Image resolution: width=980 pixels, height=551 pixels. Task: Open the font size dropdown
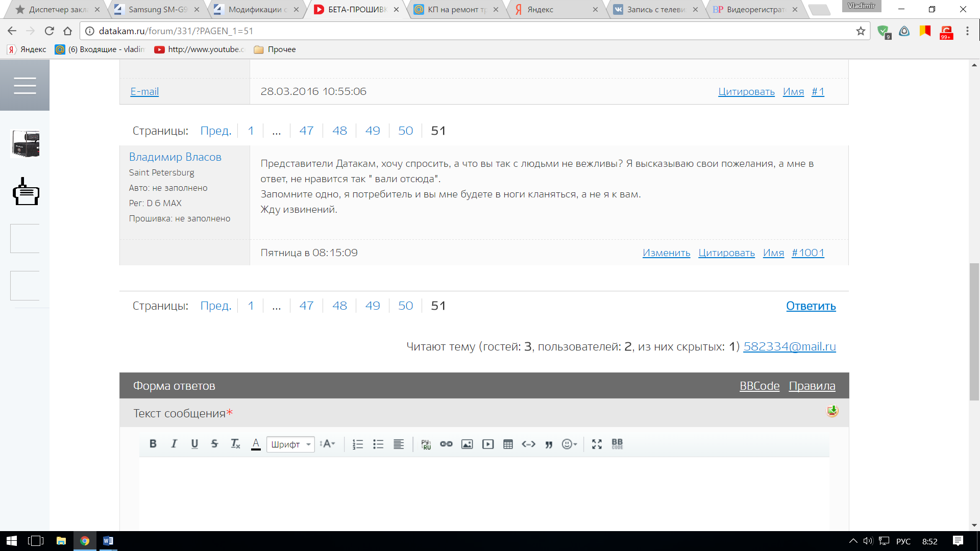(x=327, y=444)
